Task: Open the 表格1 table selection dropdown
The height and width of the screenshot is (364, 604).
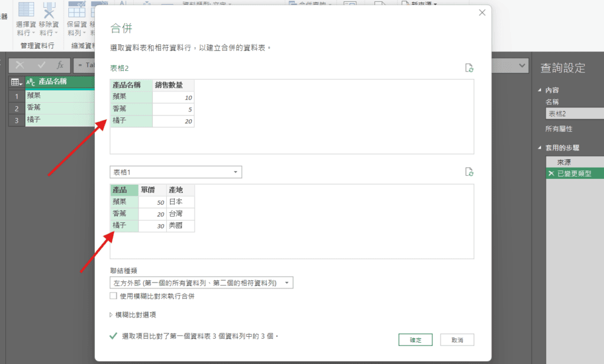Action: [176, 172]
